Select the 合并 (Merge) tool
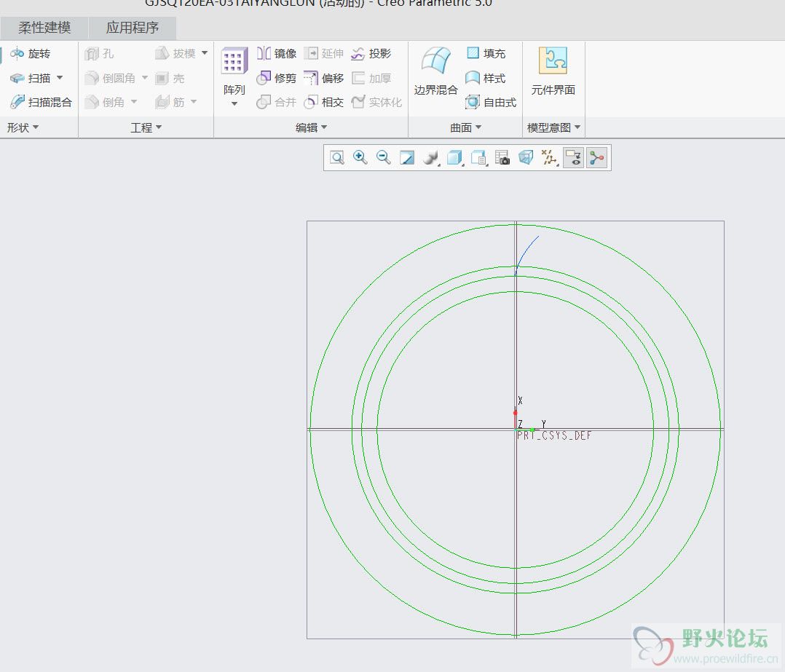785x672 pixels. [277, 102]
